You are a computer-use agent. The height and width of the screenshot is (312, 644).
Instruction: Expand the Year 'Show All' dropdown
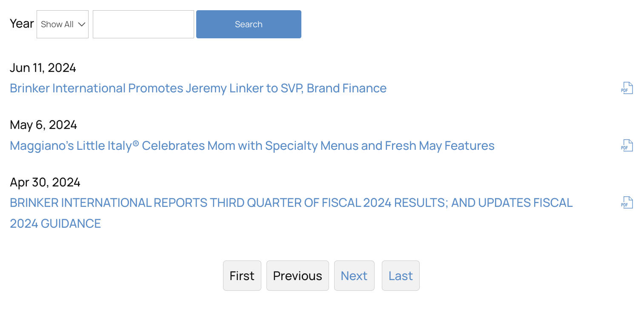coord(63,24)
